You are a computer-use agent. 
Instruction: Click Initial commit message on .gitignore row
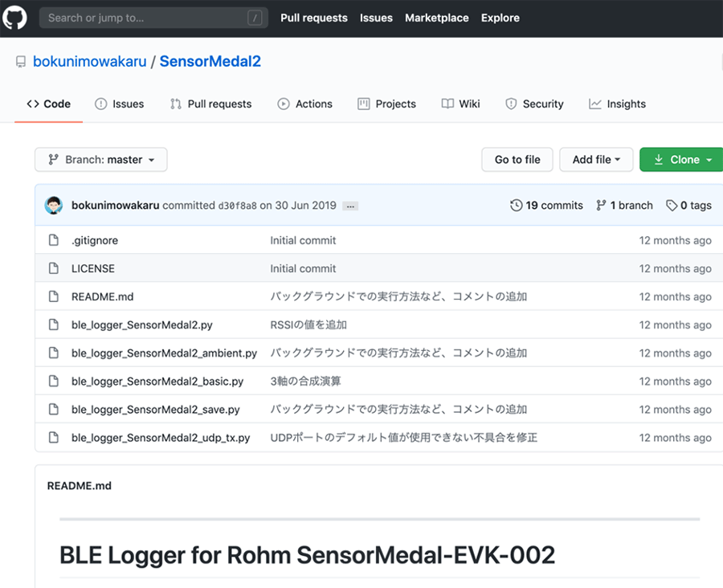pyautogui.click(x=303, y=240)
